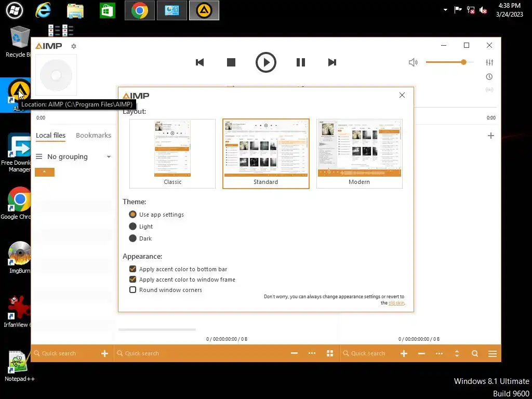Select the Dark theme option

tap(140, 238)
